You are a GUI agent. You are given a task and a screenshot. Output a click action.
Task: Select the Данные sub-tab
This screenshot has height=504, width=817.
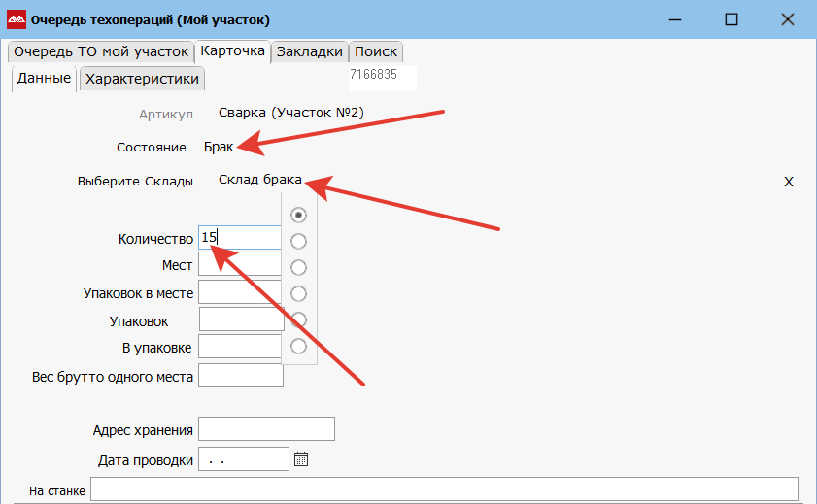tap(44, 79)
